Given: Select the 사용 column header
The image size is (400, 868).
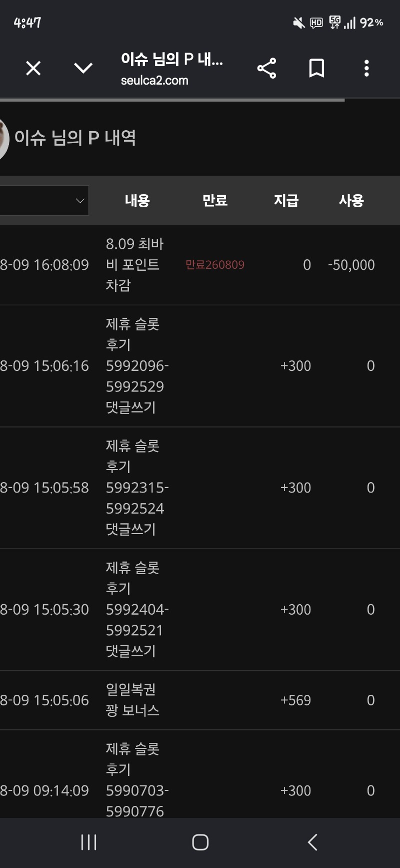Looking at the screenshot, I should click(x=351, y=201).
